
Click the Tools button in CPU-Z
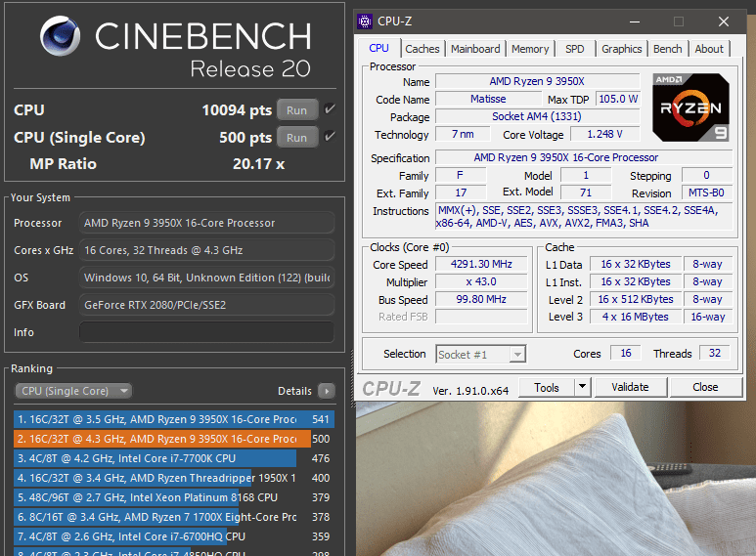(547, 387)
